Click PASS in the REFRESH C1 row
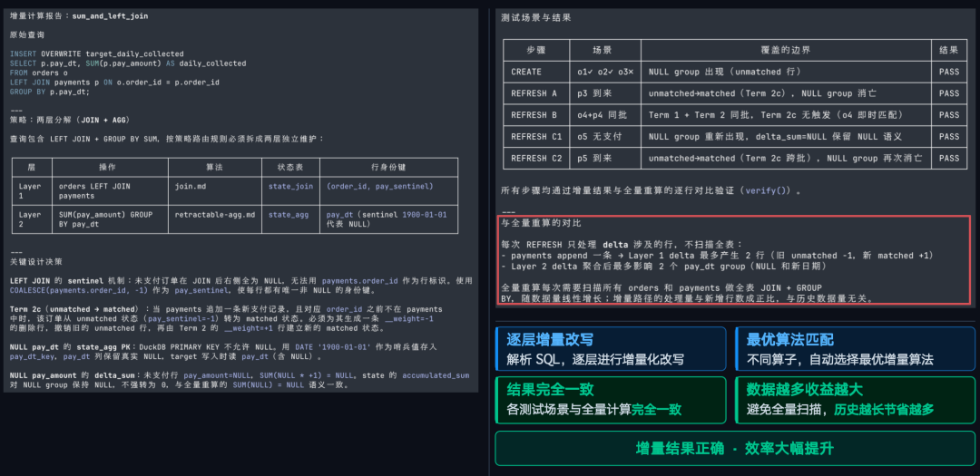The width and height of the screenshot is (980, 476). (x=949, y=137)
